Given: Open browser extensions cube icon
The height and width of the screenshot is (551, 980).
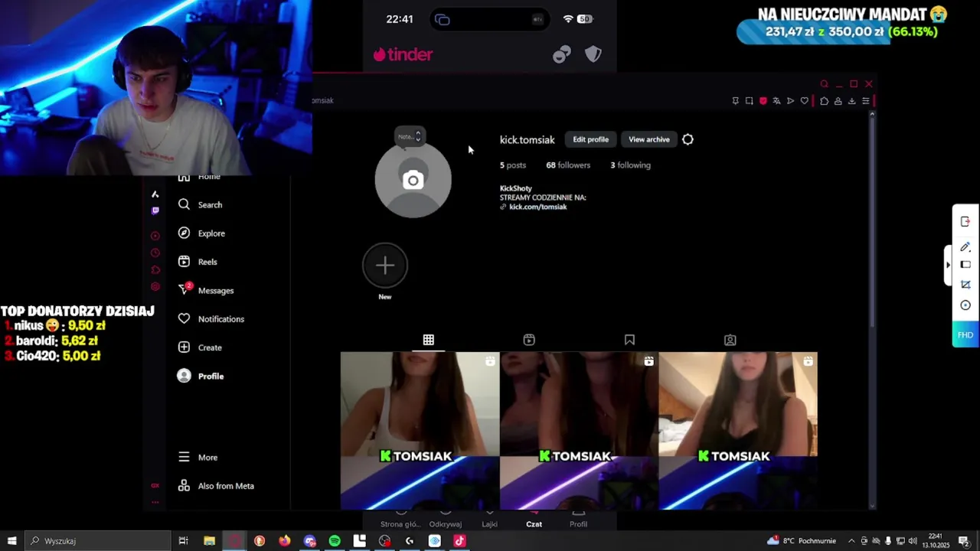Looking at the screenshot, I should 824,101.
